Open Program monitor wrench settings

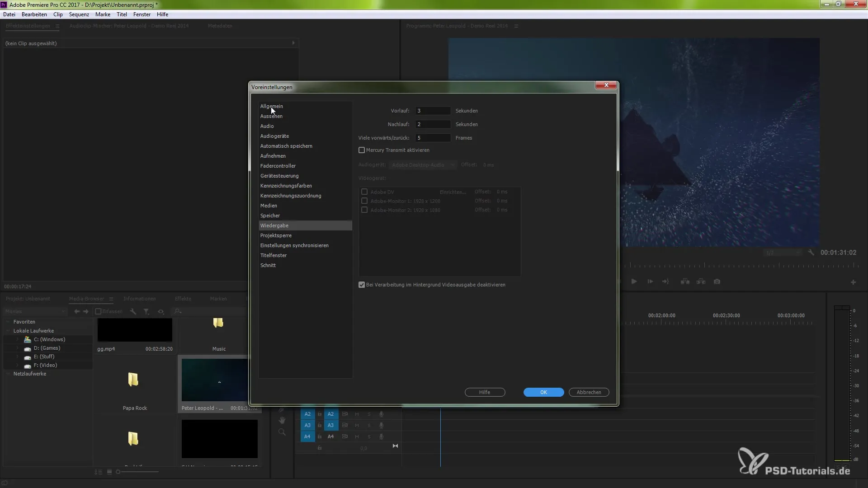click(x=811, y=253)
